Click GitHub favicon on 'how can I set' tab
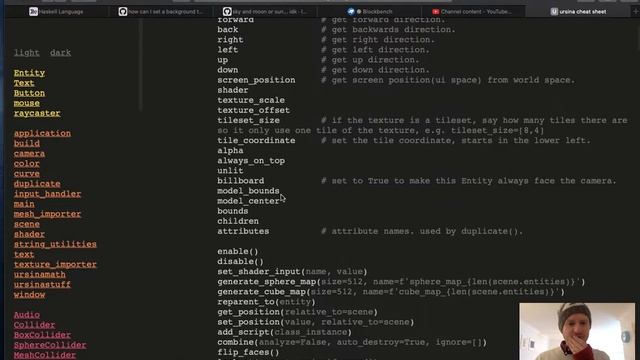The image size is (640, 360). click(123, 12)
